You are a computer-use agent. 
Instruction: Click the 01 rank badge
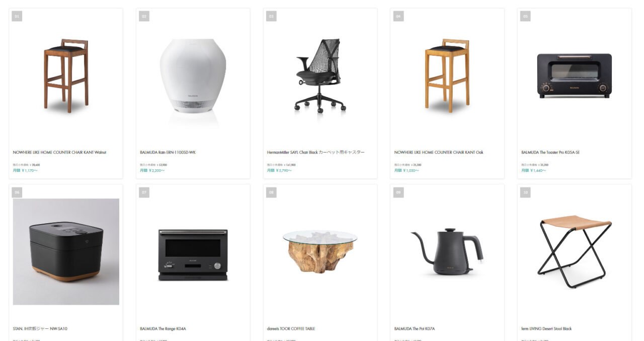coord(17,17)
